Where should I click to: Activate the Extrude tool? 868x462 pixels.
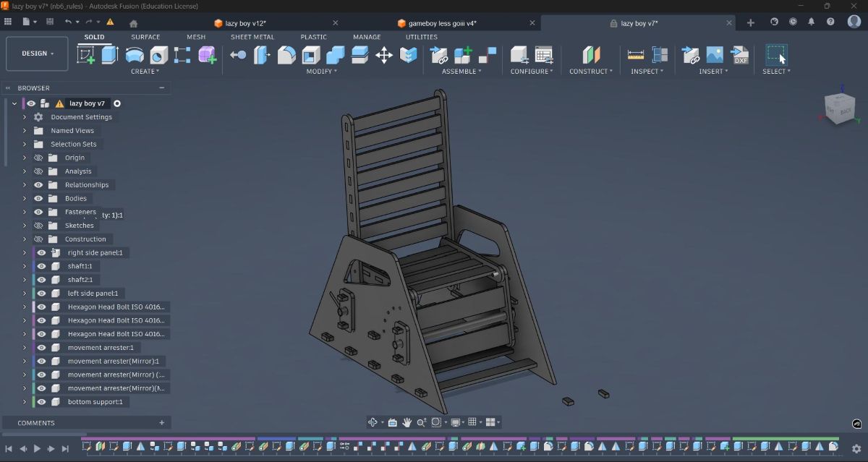(x=109, y=55)
